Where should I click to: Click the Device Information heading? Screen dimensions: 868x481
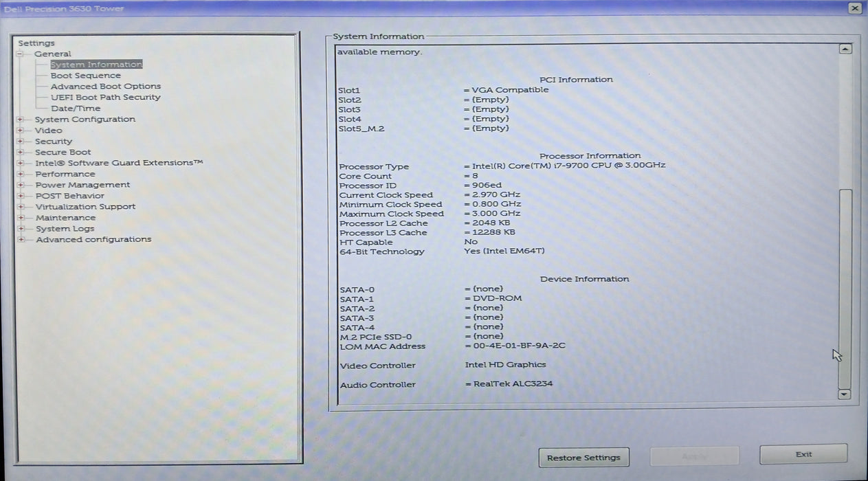coord(584,279)
